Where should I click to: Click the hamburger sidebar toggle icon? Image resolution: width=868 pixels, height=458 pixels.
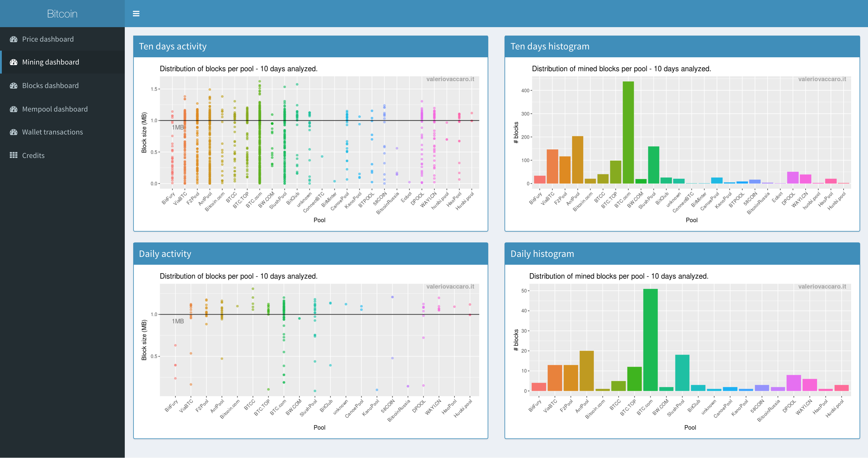tap(136, 14)
